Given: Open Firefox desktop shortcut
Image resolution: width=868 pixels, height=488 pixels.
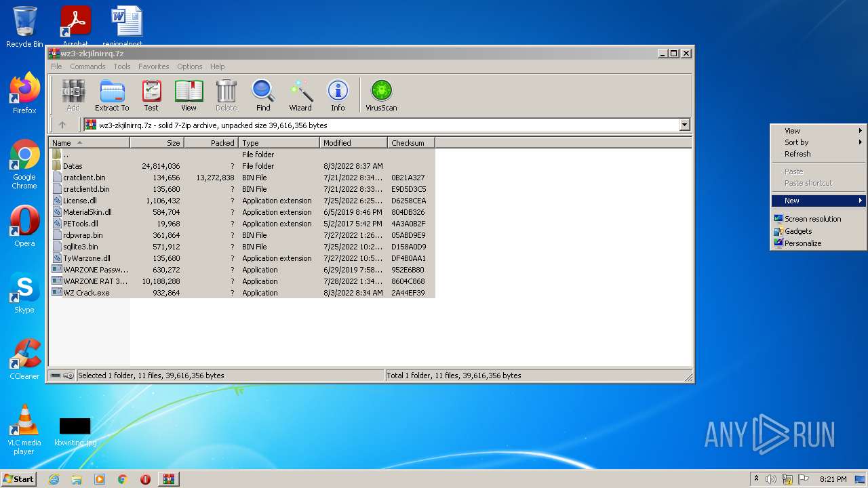Looking at the screenshot, I should click(x=24, y=94).
